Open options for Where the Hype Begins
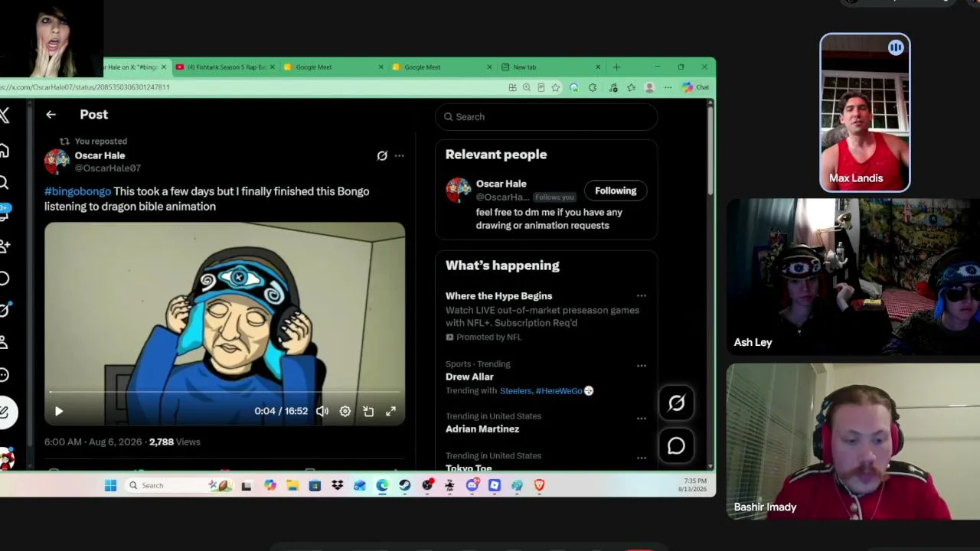The height and width of the screenshot is (551, 980). (x=642, y=296)
